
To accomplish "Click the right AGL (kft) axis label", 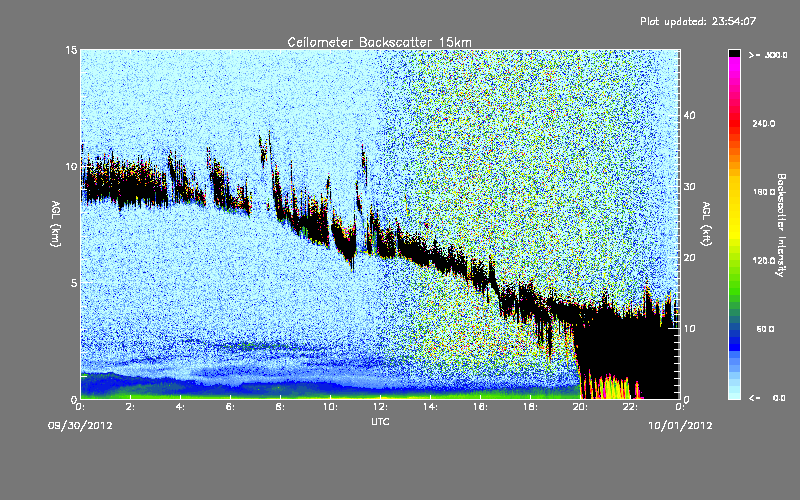I will pos(706,223).
